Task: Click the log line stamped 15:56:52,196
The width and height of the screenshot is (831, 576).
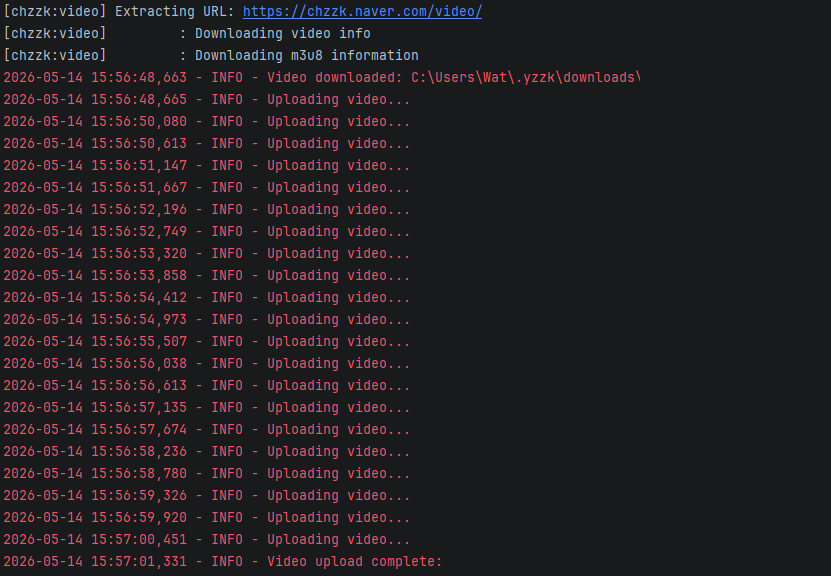Action: [x=207, y=209]
